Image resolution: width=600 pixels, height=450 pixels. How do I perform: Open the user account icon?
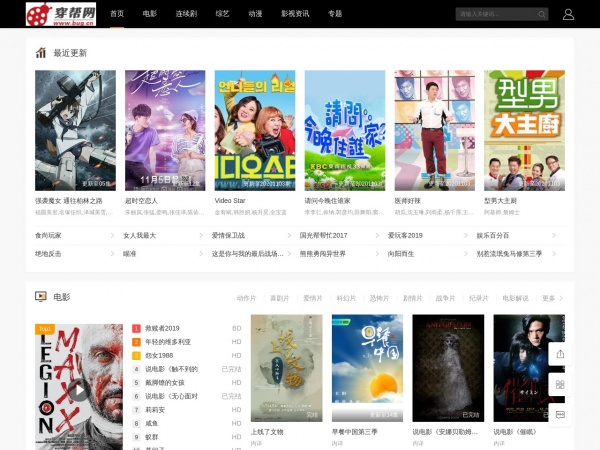tap(568, 14)
